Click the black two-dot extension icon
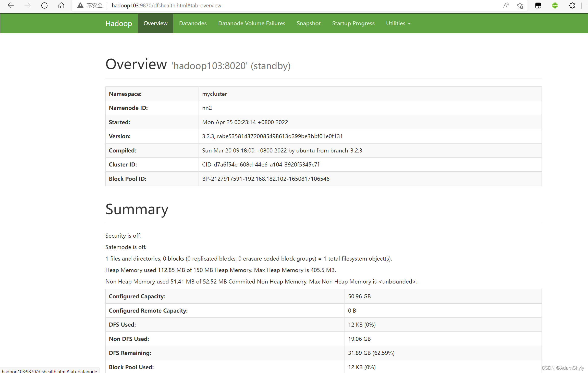The width and height of the screenshot is (588, 373). [538, 5]
